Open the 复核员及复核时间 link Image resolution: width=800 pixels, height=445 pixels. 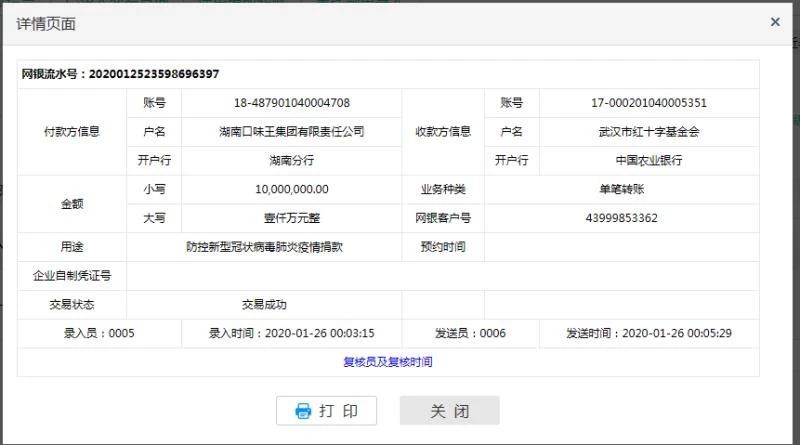pyautogui.click(x=388, y=362)
